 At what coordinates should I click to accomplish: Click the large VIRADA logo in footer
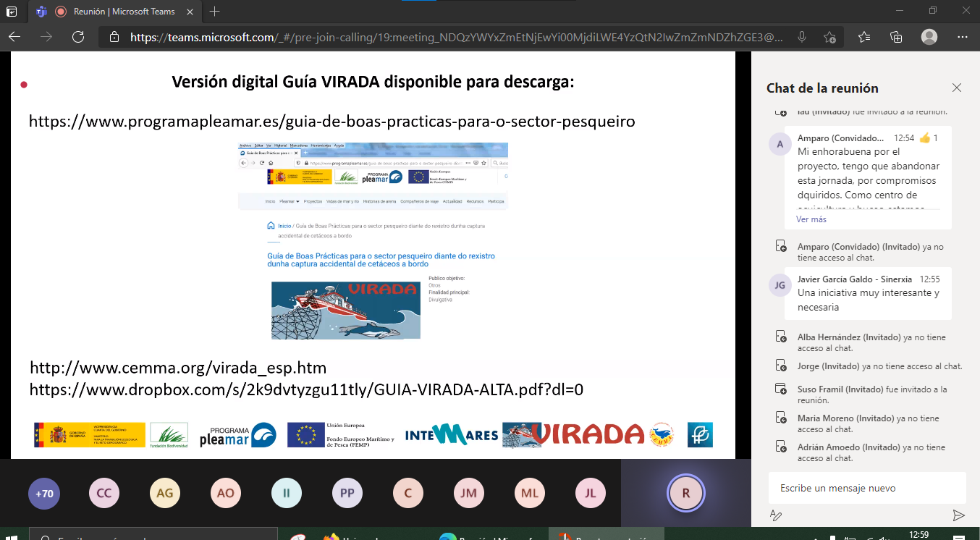(x=573, y=434)
